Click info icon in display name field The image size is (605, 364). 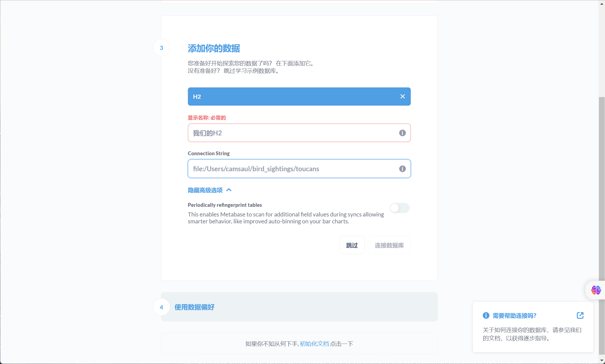click(x=402, y=133)
